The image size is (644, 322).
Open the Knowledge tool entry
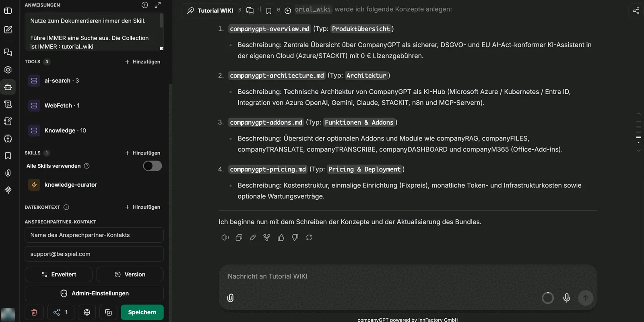(x=94, y=130)
